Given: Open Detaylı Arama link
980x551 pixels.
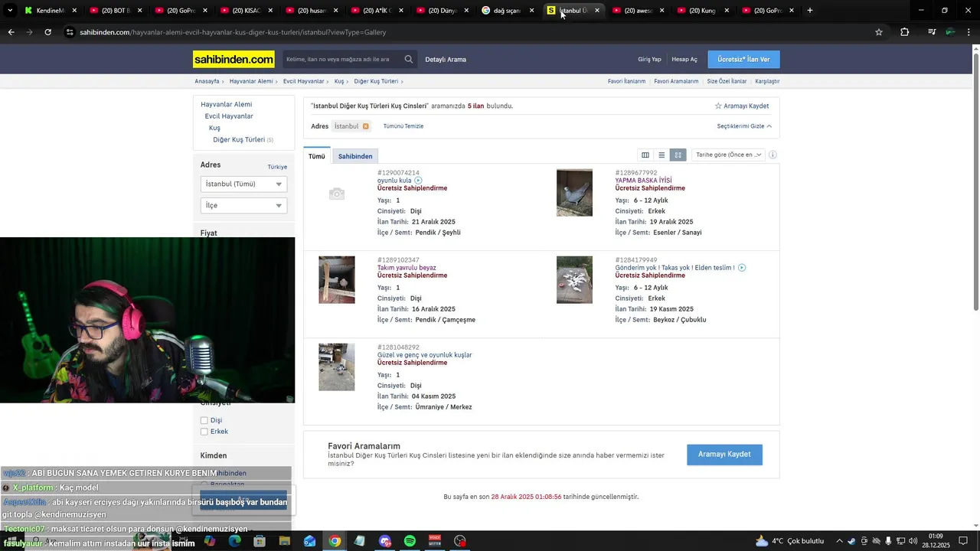Looking at the screenshot, I should pyautogui.click(x=446, y=60).
